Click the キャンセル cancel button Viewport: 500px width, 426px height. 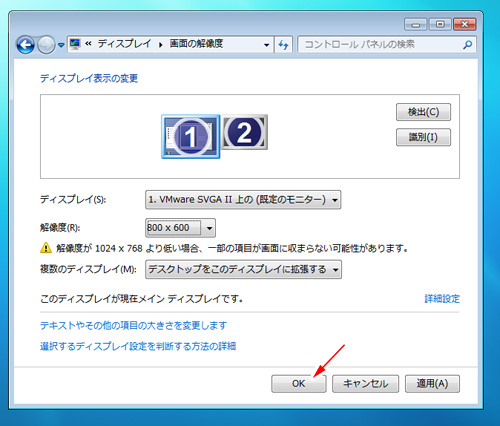pos(365,384)
